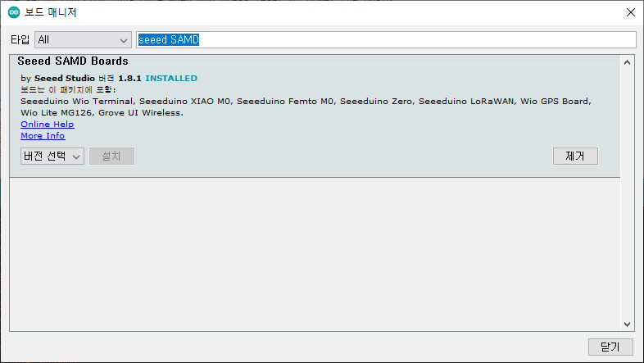Click the INSTALLED status text
644x363 pixels.
click(x=171, y=78)
